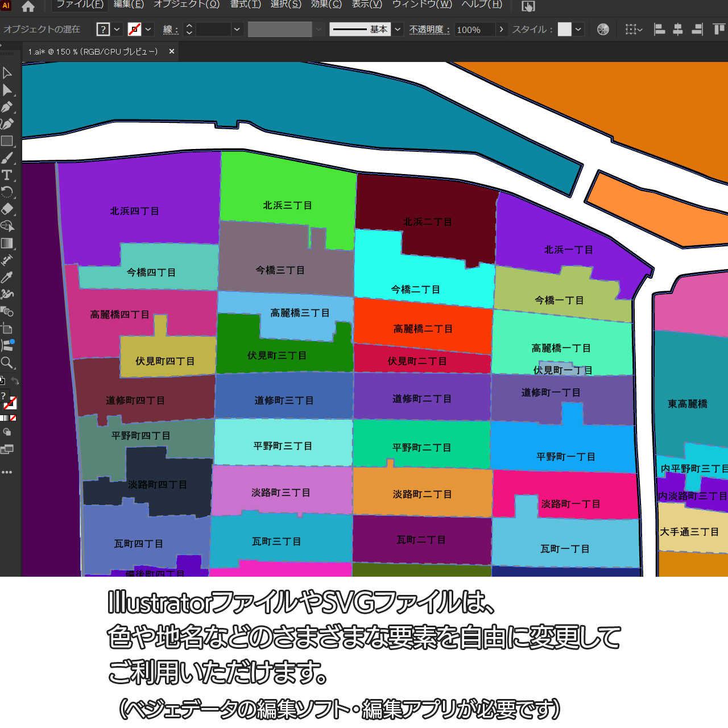
Task: Set color mode to None in toolbar
Action: [x=13, y=418]
